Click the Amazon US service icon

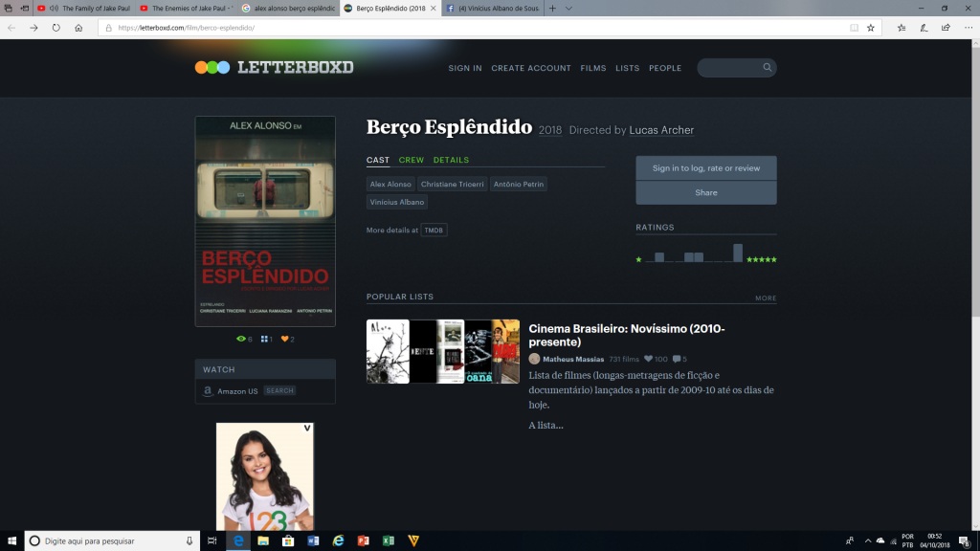point(208,391)
